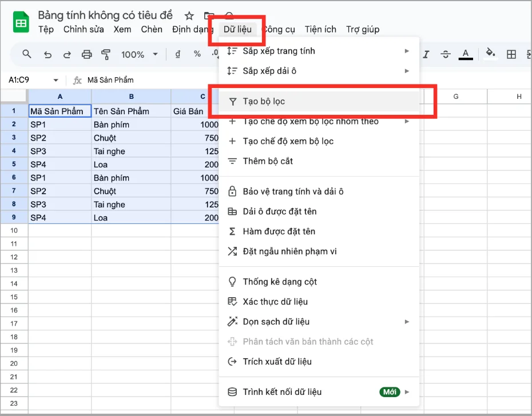
Task: Choose Thống kê dạng cột
Action: tap(319, 282)
